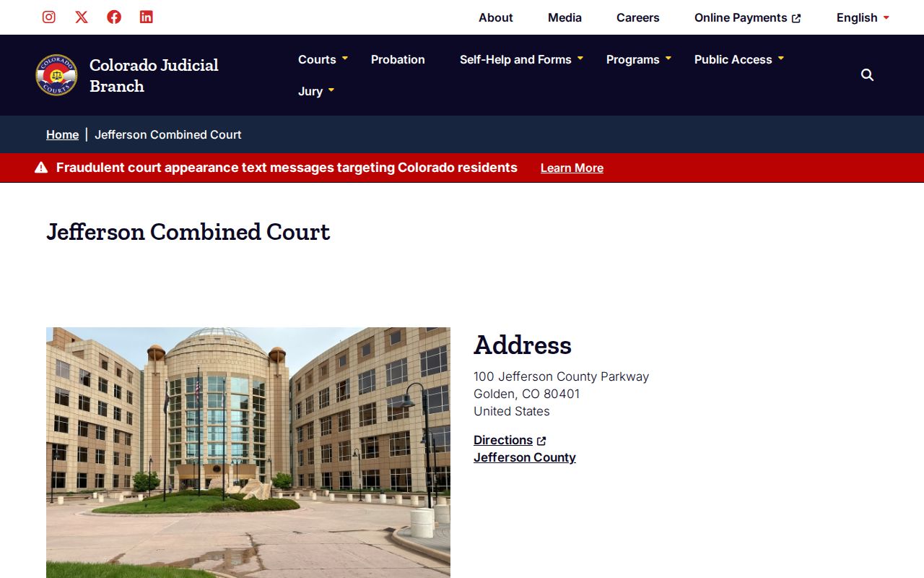Screen dimensions: 924x578
Task: Click the Address heading
Action: coord(523,345)
